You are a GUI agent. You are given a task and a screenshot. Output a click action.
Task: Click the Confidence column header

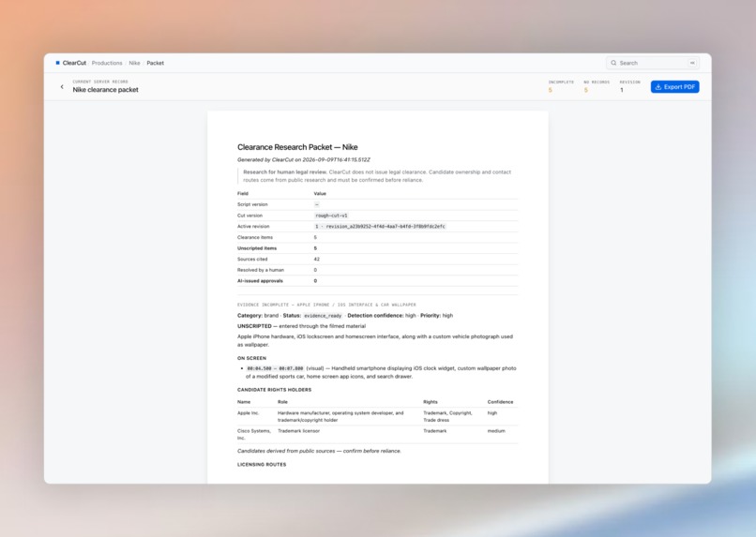pyautogui.click(x=500, y=402)
